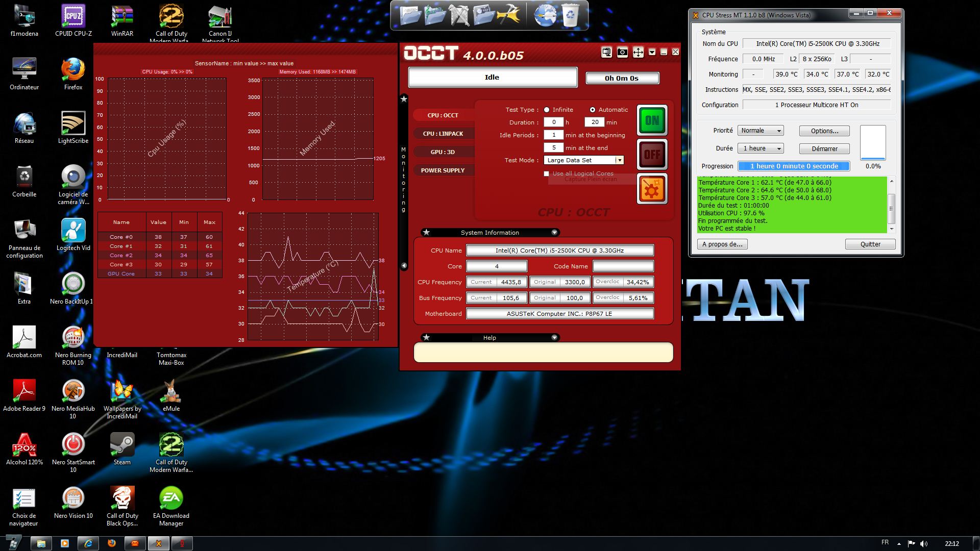980x551 pixels.
Task: Switch to the CPU : LINPACK tab
Action: (443, 134)
